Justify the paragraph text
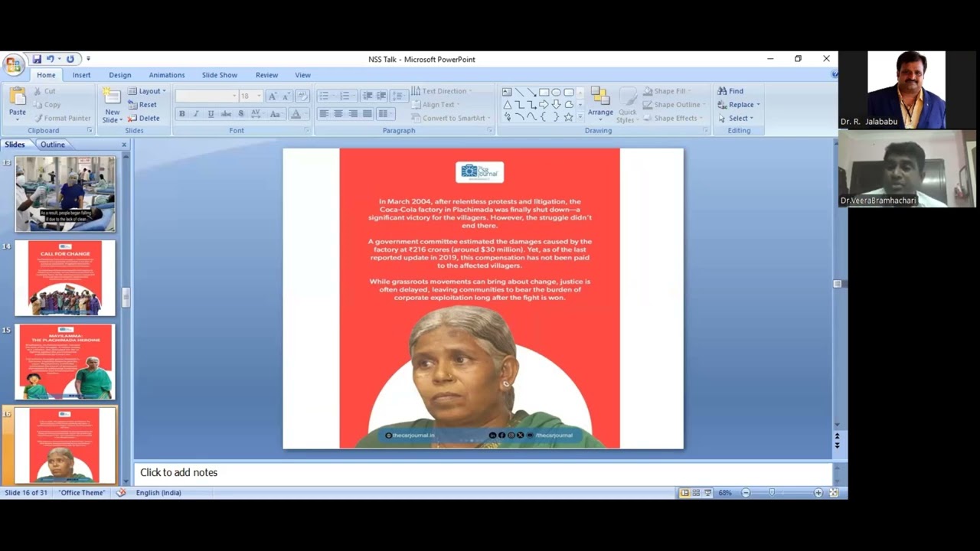Image resolution: width=980 pixels, height=551 pixels. tap(367, 114)
